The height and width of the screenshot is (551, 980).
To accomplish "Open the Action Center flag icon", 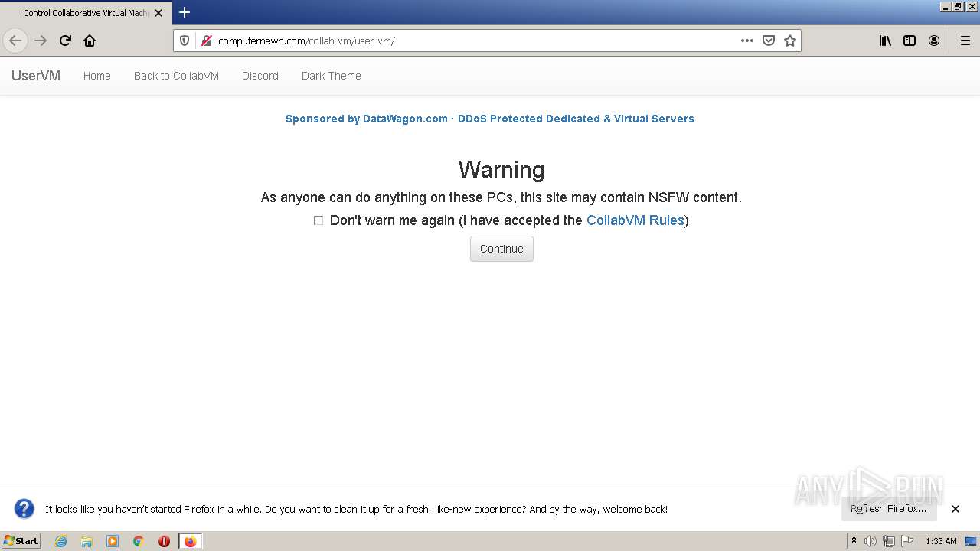I will [907, 541].
